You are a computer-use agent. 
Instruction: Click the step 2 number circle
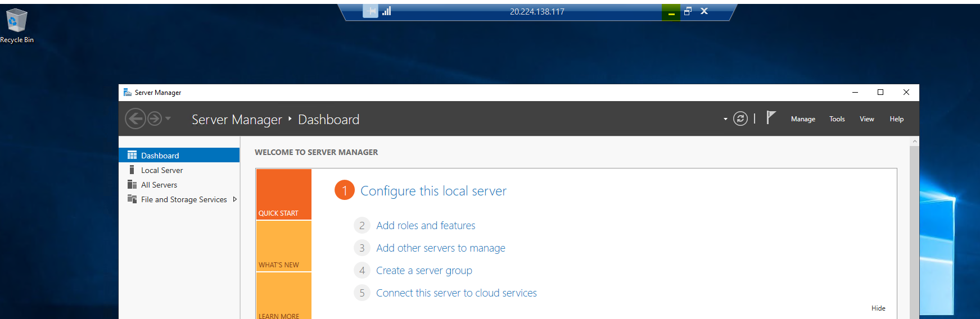[362, 225]
